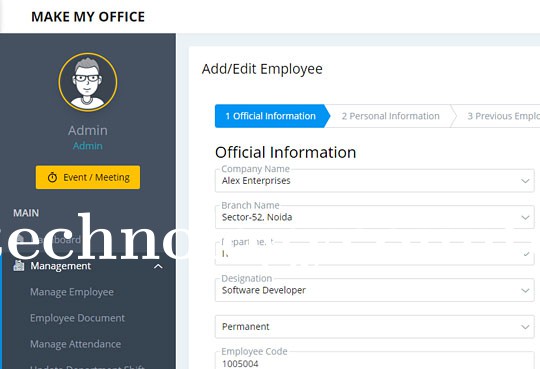Open Employee Document in sidebar
Image resolution: width=540 pixels, height=369 pixels.
(77, 318)
